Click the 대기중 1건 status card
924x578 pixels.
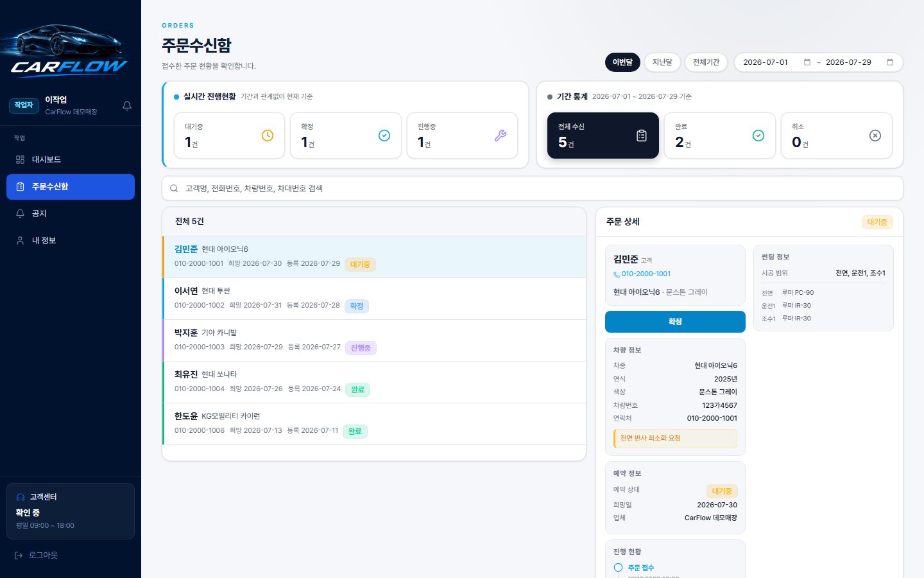pos(229,136)
